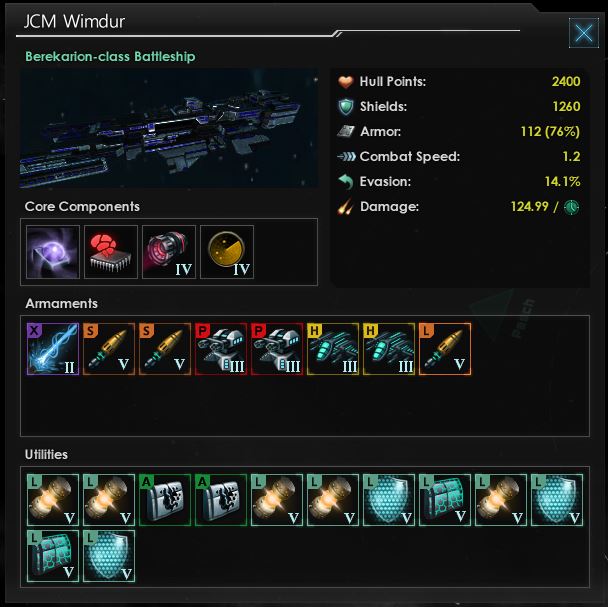Screen dimensions: 608x607
Task: Click the Berekarion-class Battleship label
Action: (x=110, y=57)
